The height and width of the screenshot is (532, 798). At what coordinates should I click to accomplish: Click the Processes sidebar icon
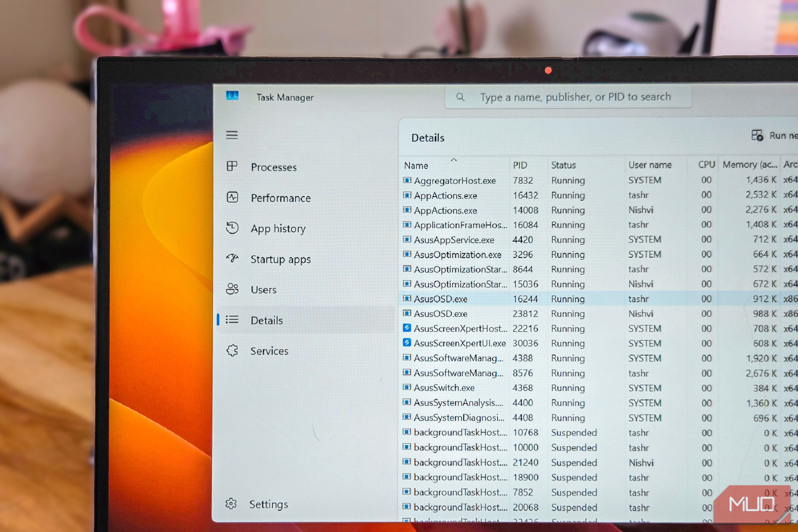tap(232, 166)
